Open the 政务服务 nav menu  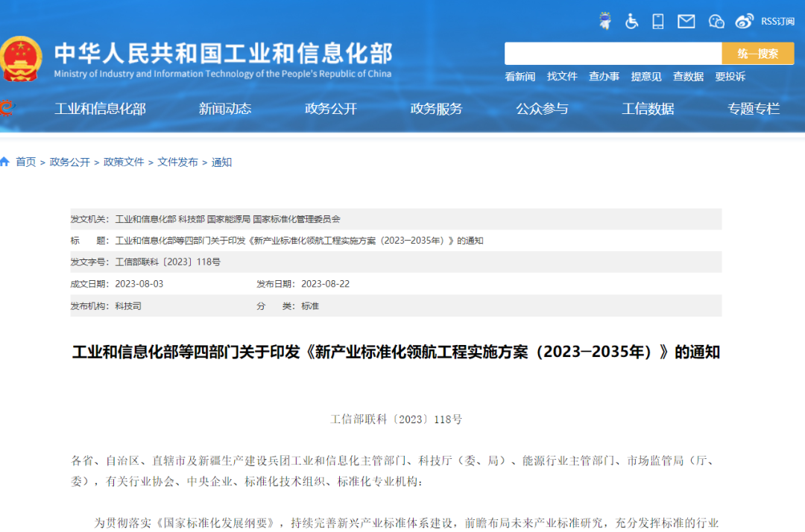coord(436,109)
